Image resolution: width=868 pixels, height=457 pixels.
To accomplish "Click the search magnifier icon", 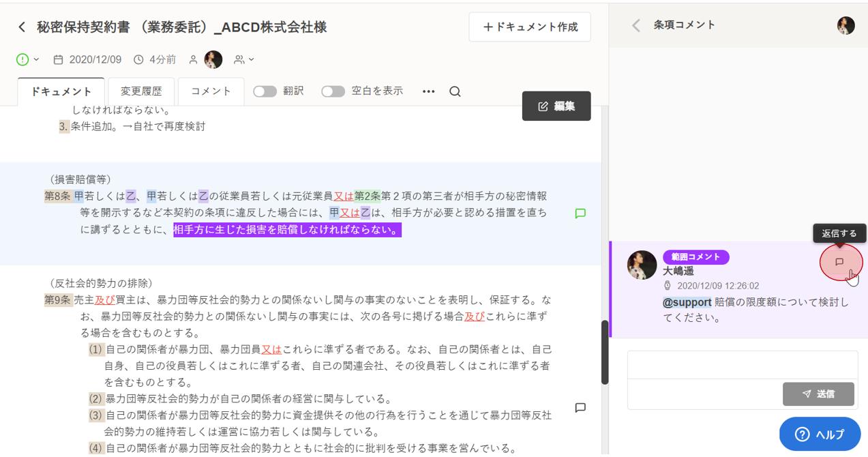I will click(455, 91).
